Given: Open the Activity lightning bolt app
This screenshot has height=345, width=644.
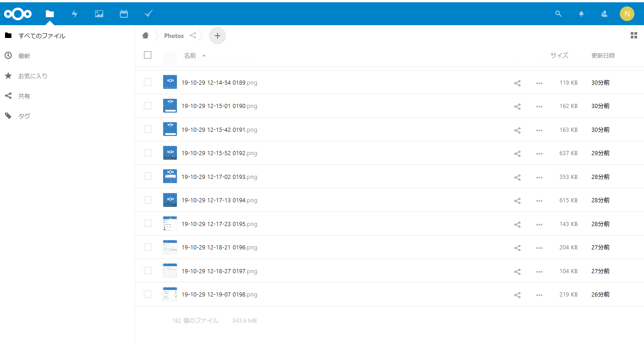Looking at the screenshot, I should click(75, 14).
